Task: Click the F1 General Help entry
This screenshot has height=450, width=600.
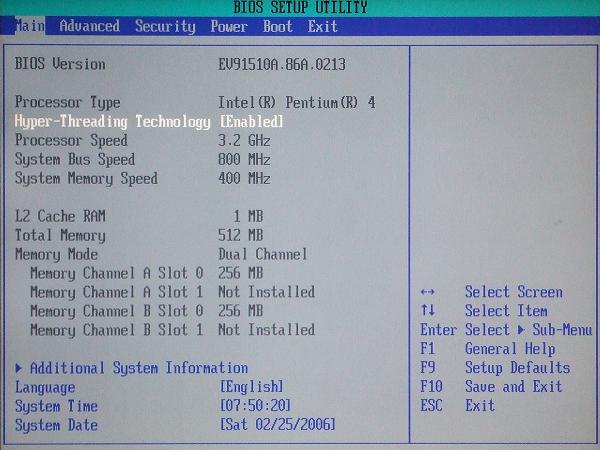Action: [x=509, y=349]
